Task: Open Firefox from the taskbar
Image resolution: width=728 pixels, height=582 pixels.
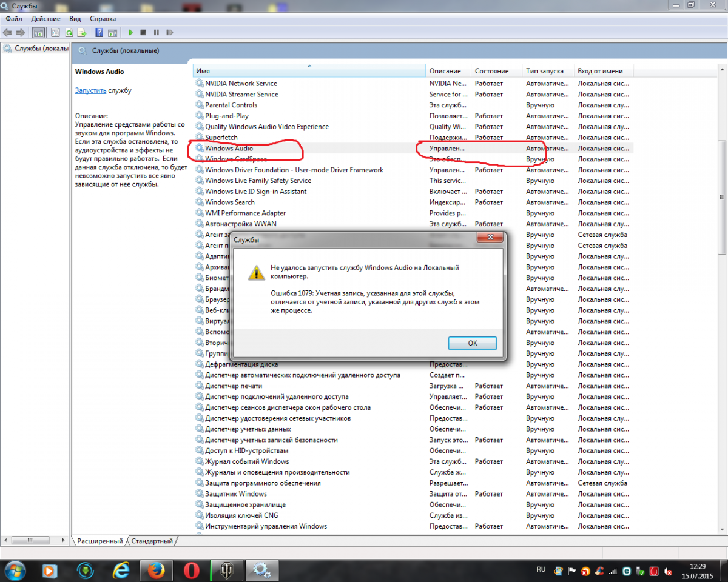Action: (x=156, y=570)
